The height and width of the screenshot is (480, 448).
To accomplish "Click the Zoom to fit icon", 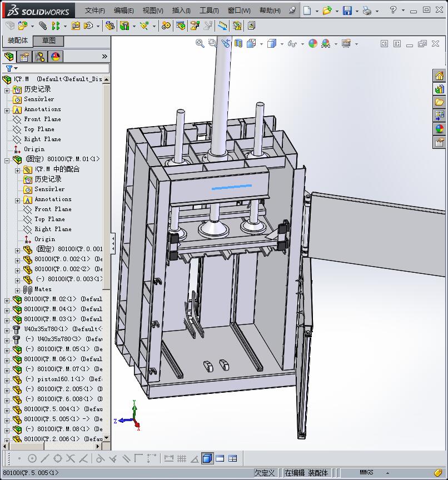I will [200, 43].
